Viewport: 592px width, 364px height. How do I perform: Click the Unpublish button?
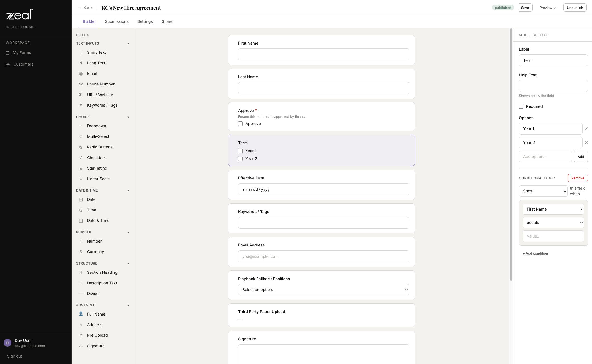[x=575, y=8]
